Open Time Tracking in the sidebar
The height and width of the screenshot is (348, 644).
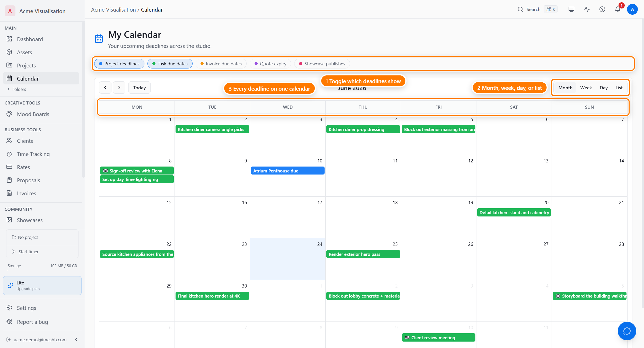point(41,154)
